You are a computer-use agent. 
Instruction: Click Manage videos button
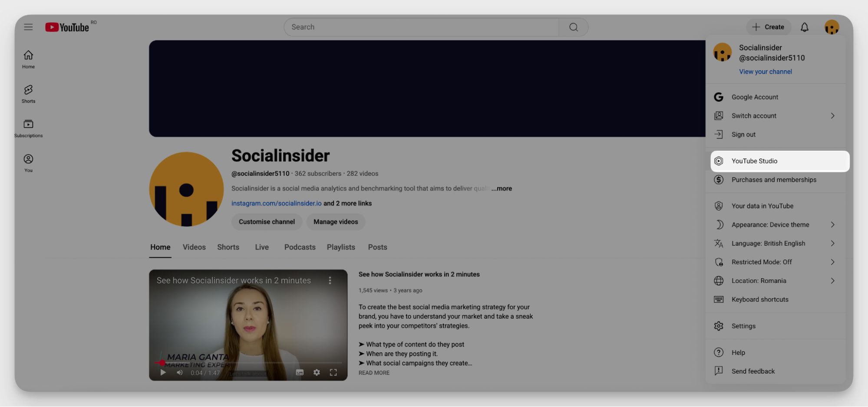(336, 222)
